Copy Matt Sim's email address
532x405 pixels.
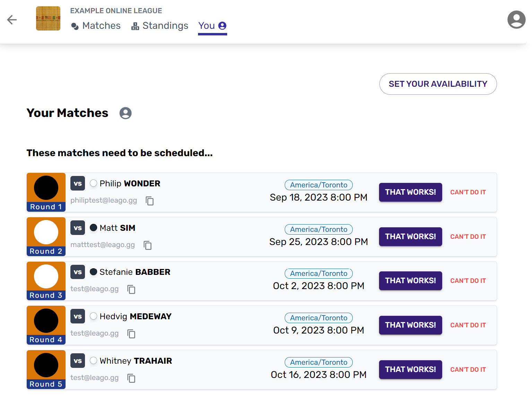(148, 245)
